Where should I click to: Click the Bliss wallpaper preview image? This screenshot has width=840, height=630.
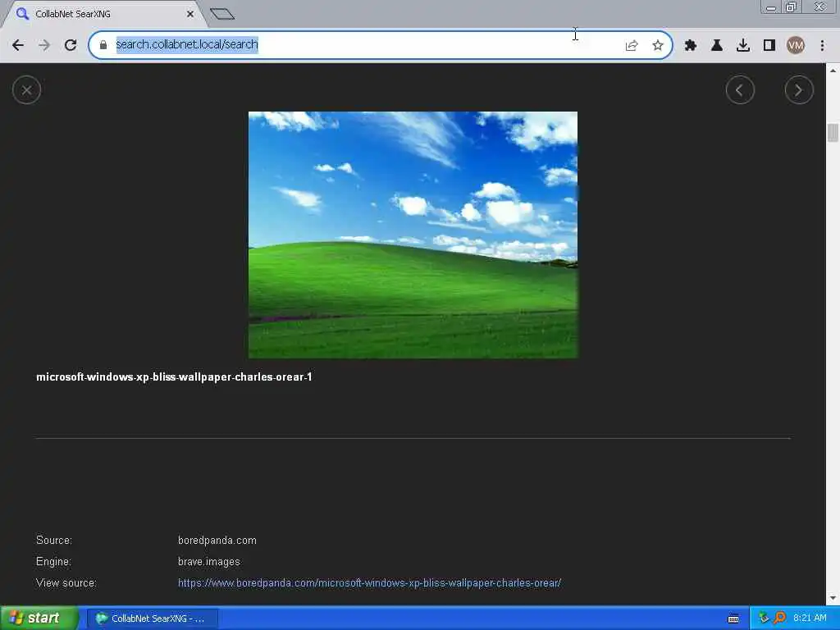[413, 235]
